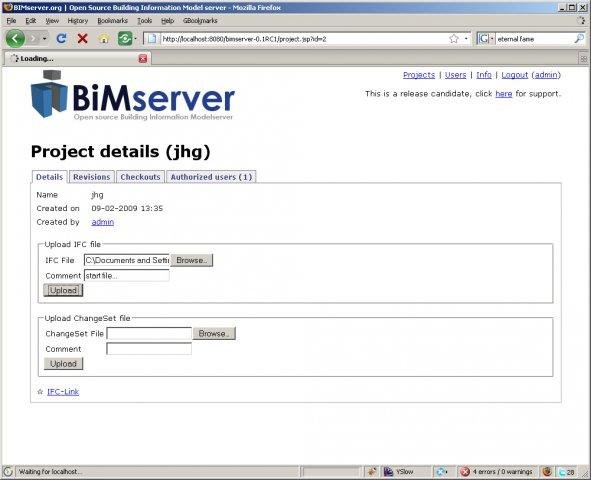Click the green sync toolbar icon

click(125, 38)
